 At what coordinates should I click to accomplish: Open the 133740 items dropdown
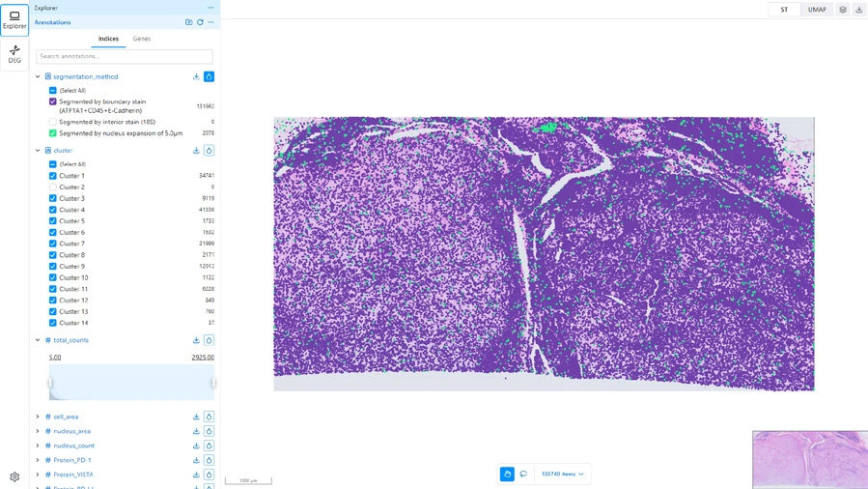click(563, 475)
